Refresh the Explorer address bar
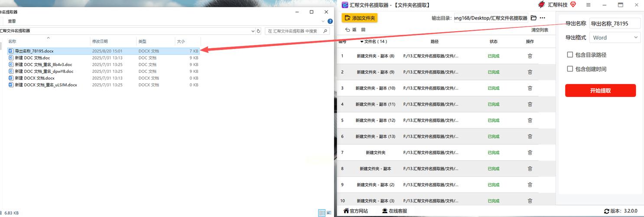 click(259, 31)
